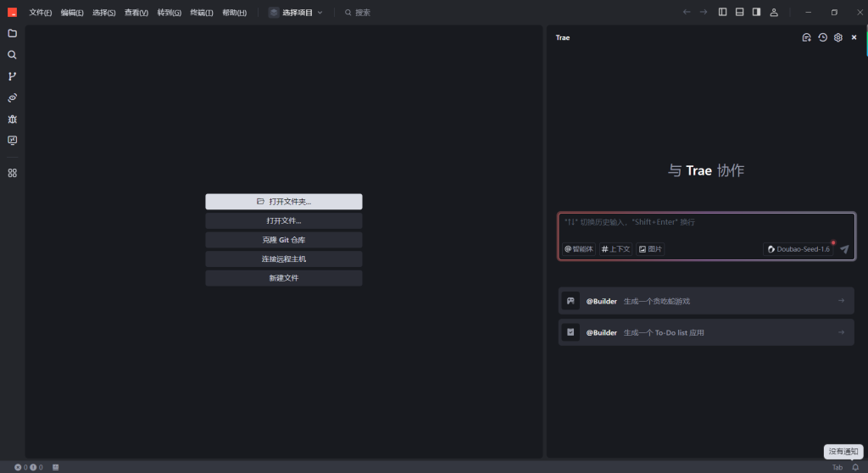Open the remote explorer sidebar icon

12,98
